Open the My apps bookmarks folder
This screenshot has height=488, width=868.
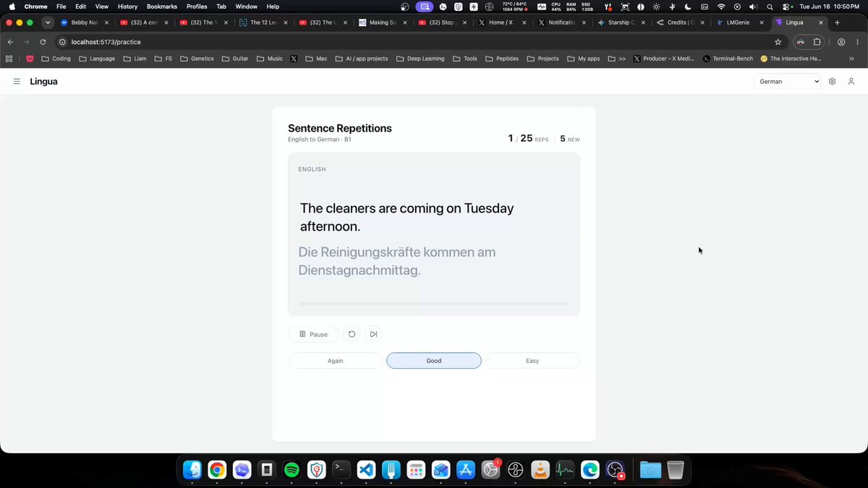[x=583, y=59]
